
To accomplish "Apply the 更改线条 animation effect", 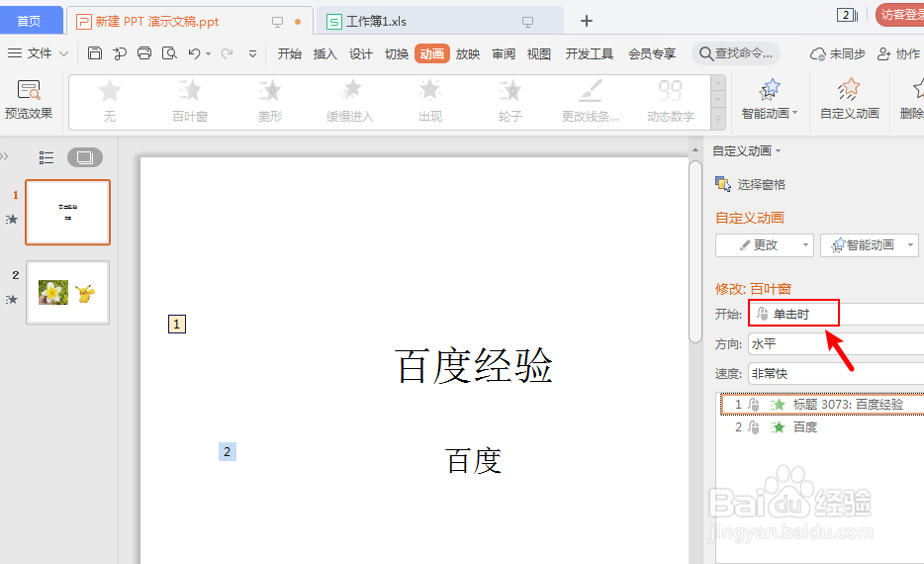I will click(x=591, y=101).
